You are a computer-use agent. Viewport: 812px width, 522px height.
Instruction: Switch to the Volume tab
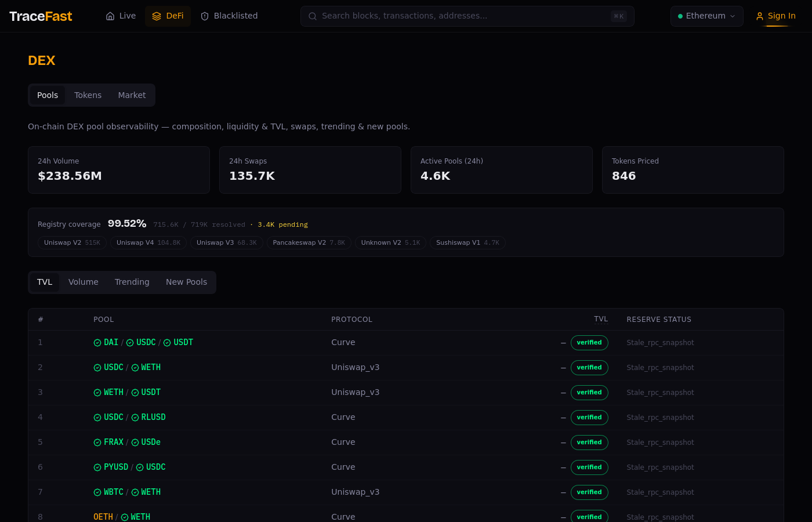[x=84, y=282]
